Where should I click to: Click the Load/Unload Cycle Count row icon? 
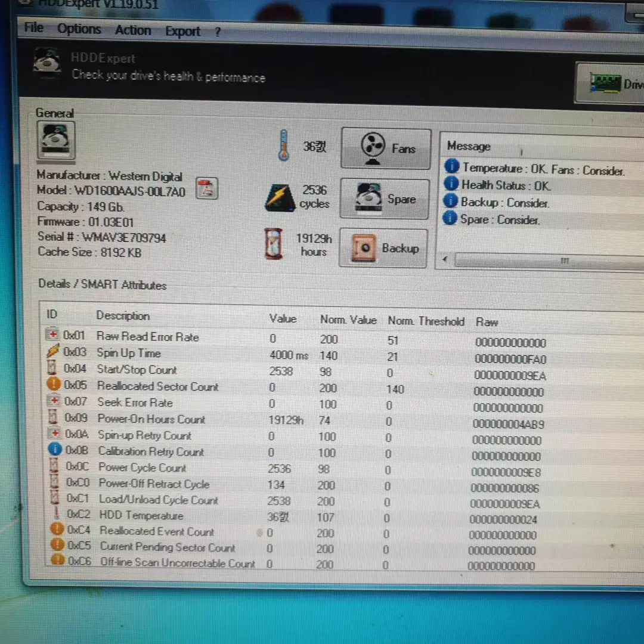(x=55, y=497)
